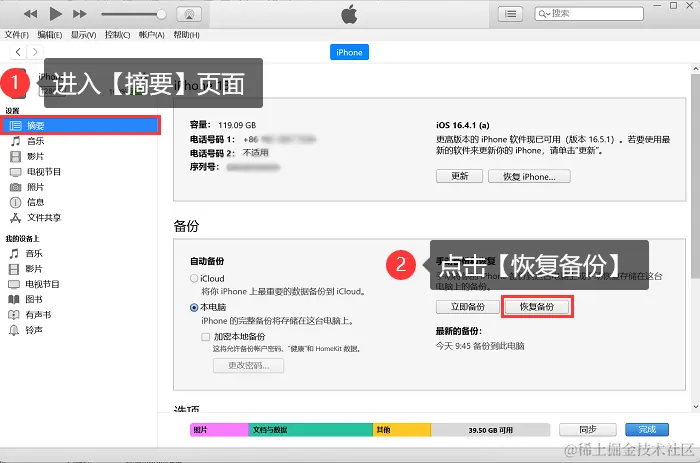Click the 容量 119.09 GB text
The image size is (700, 463).
(223, 125)
